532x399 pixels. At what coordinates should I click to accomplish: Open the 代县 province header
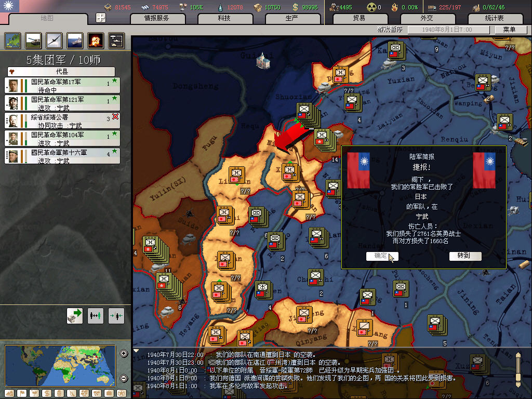tap(61, 71)
